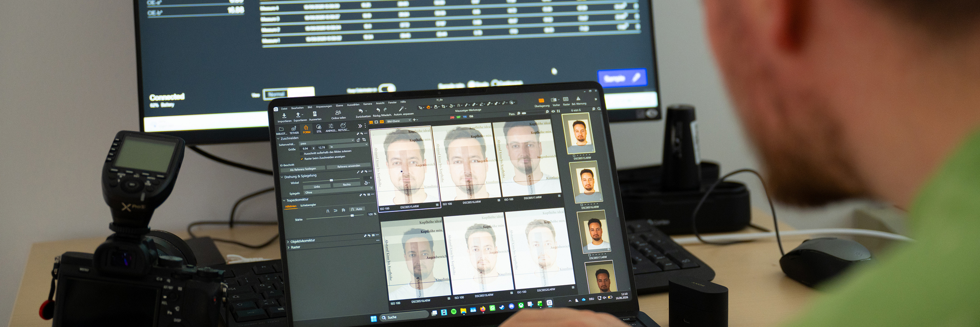980x327 pixels.
Task: Click the Zurücksetzen icon
Action: click(x=361, y=111)
